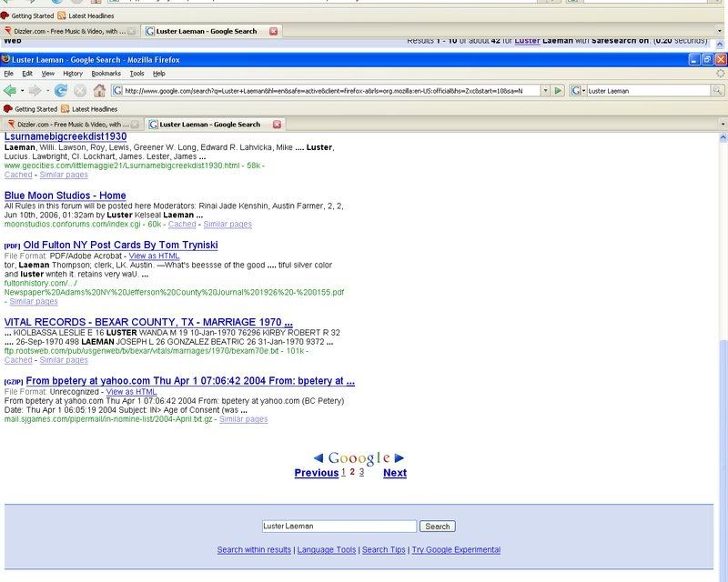This screenshot has width=728, height=582.
Task: Close Luster Laeman tab in the background window
Action: pyautogui.click(x=274, y=31)
